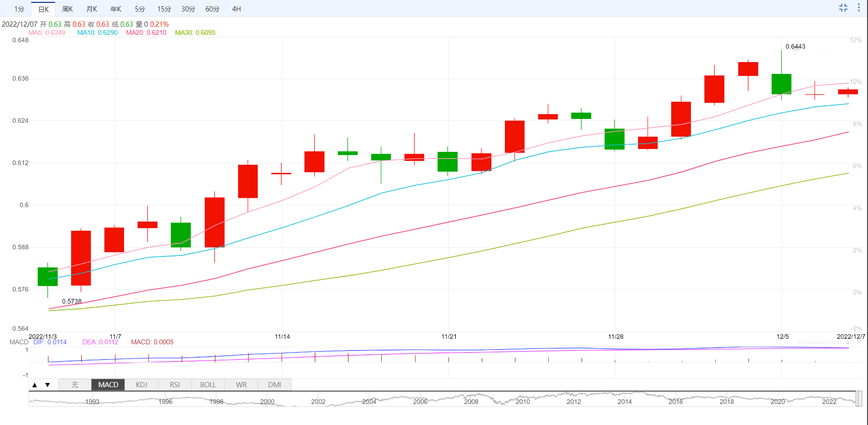This screenshot has height=425, width=868.
Task: Switch indicator to BOLL
Action: pyautogui.click(x=208, y=385)
